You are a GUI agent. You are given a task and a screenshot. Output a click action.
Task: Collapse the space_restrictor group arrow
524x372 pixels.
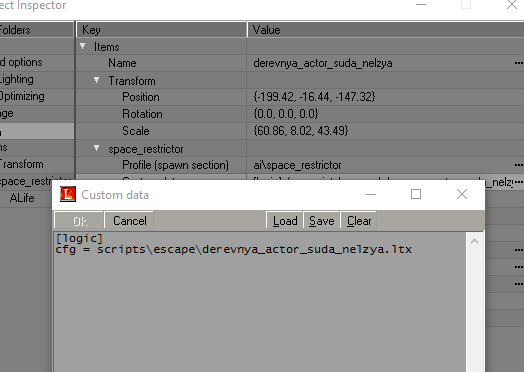[x=96, y=148]
